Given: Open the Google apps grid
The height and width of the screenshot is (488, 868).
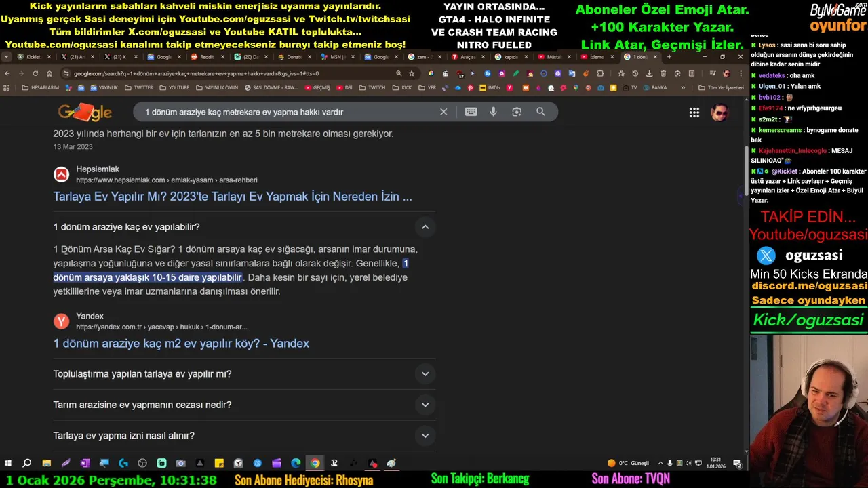Looking at the screenshot, I should tap(694, 113).
